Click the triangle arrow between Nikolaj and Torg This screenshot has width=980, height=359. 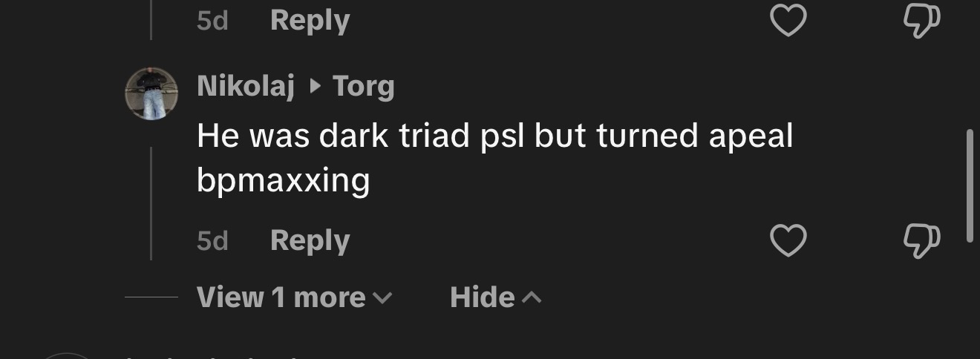click(315, 87)
